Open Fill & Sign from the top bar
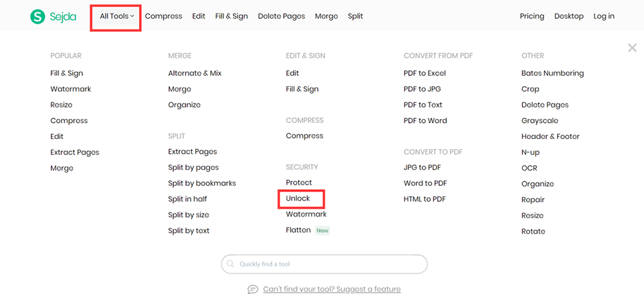This screenshot has width=644, height=305. coord(231,16)
